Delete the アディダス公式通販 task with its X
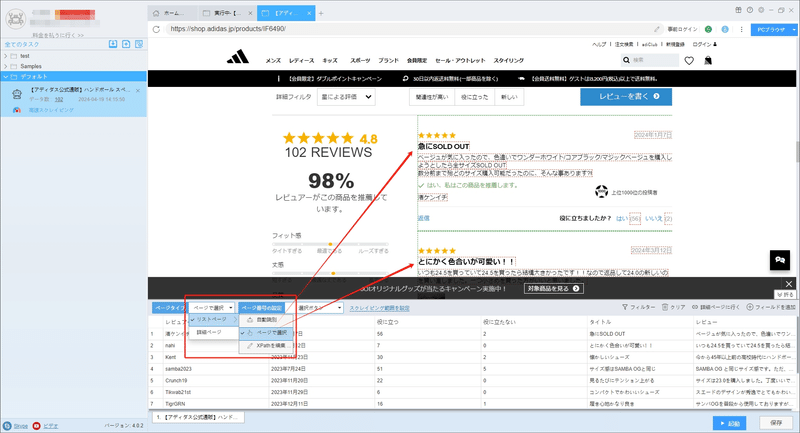Viewport: 800px width, 433px height. click(138, 90)
